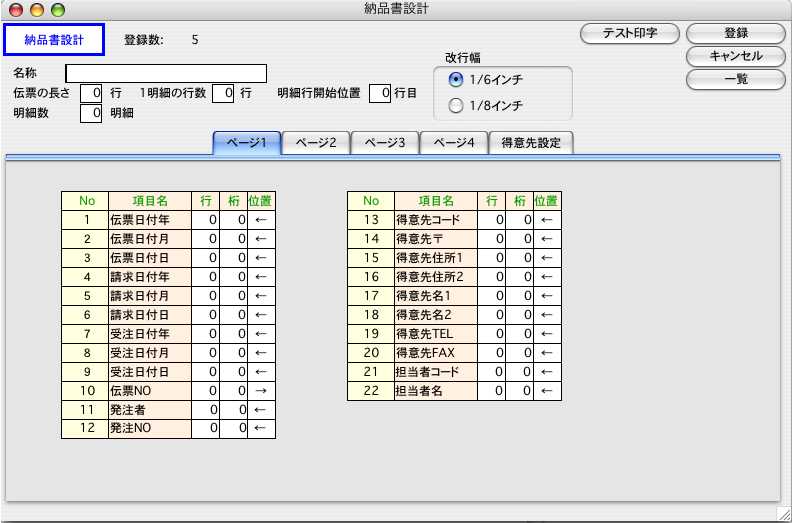Open the 得意先設定 tab
The image size is (793, 523).
pyautogui.click(x=531, y=143)
